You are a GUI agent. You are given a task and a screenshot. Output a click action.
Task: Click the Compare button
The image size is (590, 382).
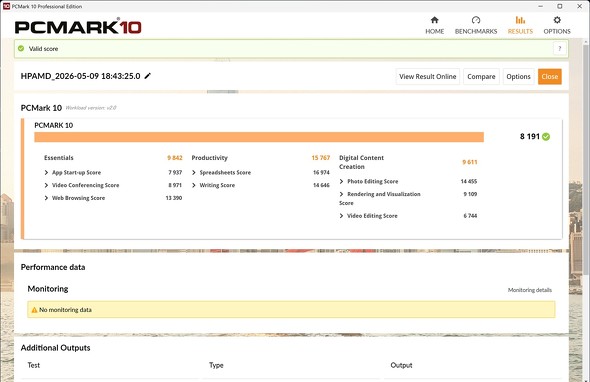tap(481, 76)
